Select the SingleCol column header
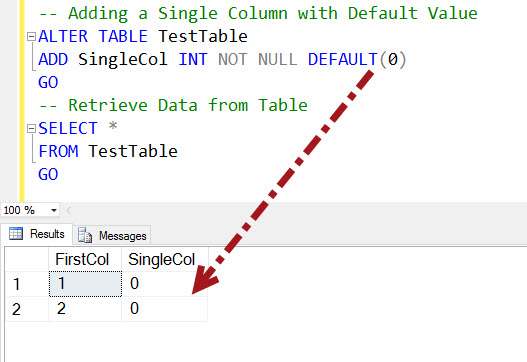Image resolution: width=527 pixels, height=362 pixels. (164, 259)
